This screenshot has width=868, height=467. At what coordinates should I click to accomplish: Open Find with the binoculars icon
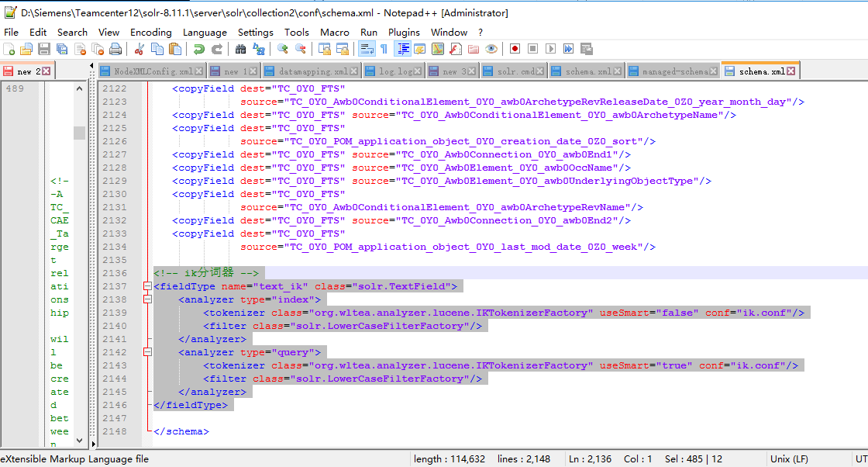240,50
